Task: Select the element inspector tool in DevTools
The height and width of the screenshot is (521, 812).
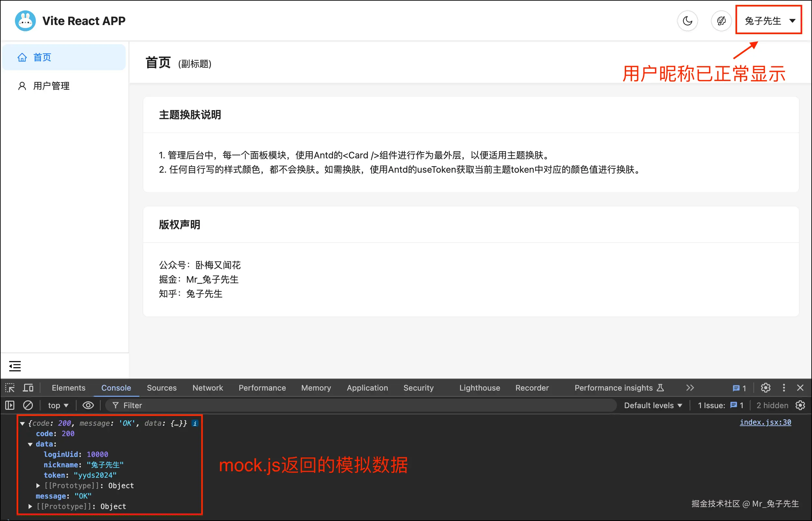Action: point(9,388)
